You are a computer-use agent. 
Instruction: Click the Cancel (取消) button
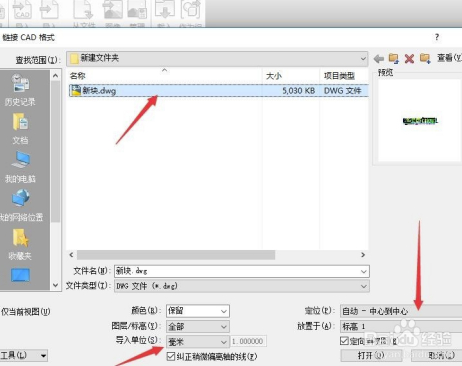click(437, 355)
